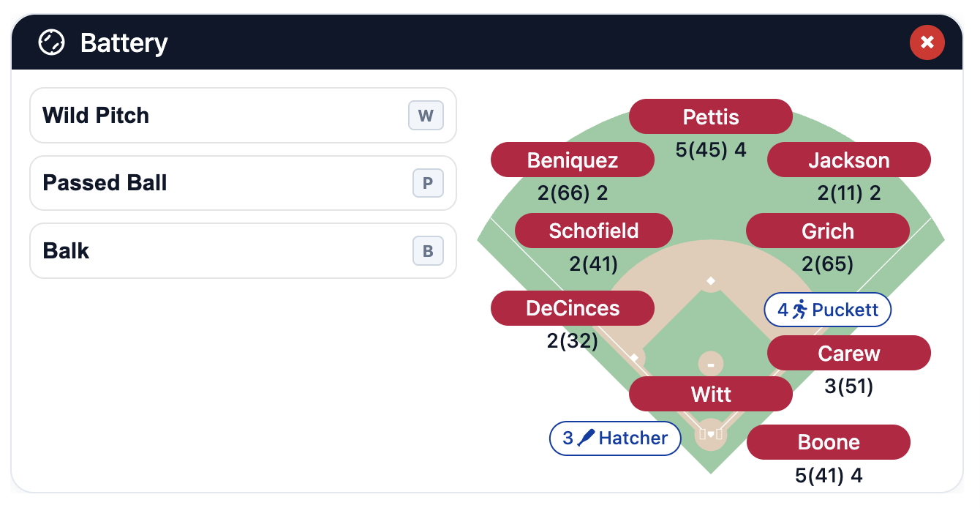Close the Battery dialog with red X
Screen dimensions: 980x508
[x=927, y=42]
